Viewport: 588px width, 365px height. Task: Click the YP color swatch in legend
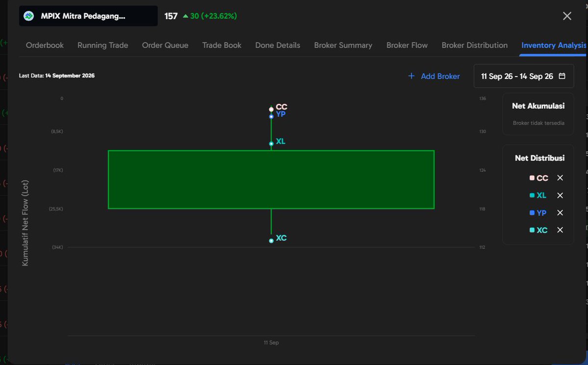click(x=532, y=213)
